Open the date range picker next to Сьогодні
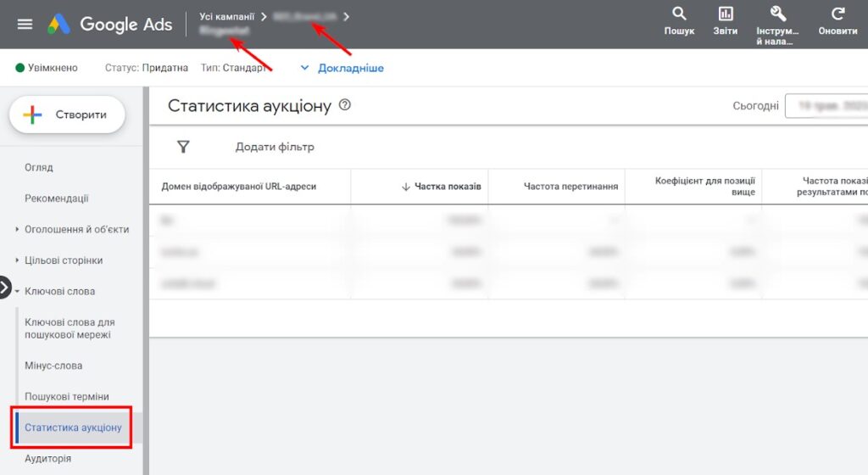Screen dimensions: 868x475 pyautogui.click(x=826, y=106)
